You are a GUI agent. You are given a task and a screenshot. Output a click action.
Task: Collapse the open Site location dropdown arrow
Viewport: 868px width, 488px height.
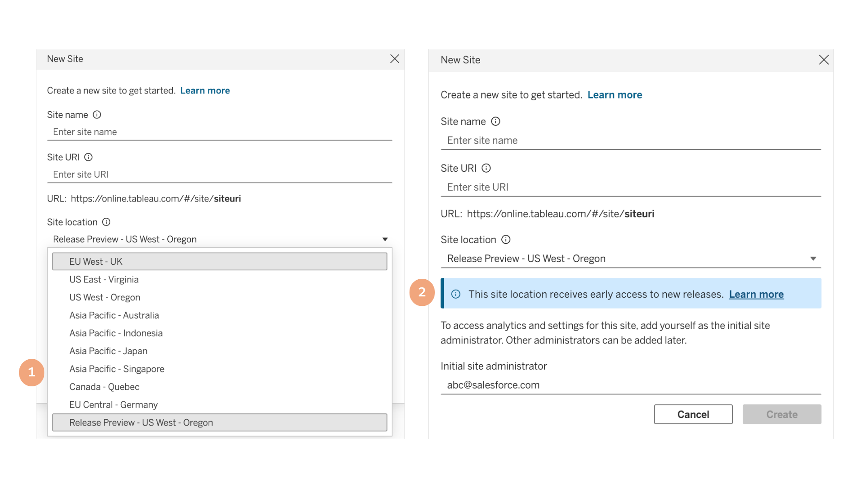click(x=385, y=239)
